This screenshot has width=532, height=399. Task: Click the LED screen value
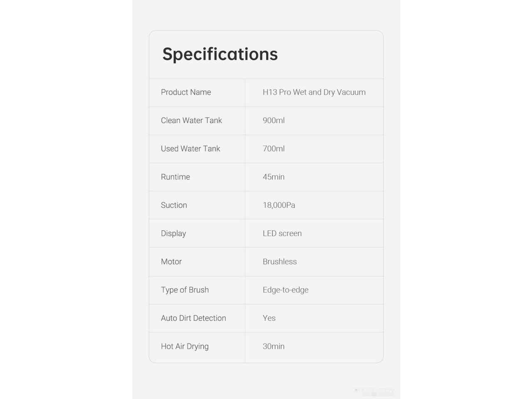(x=282, y=234)
